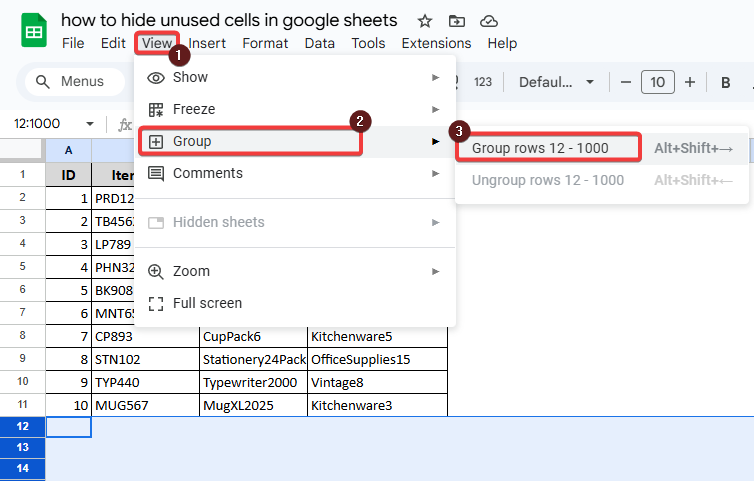
Task: Open the Extensions menu
Action: pyautogui.click(x=436, y=43)
